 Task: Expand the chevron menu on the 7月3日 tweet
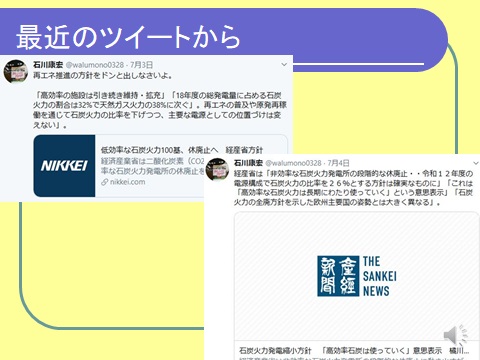[x=284, y=65]
